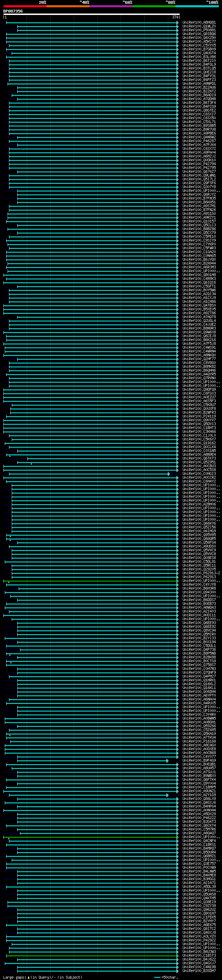Select hit label UniRef100_A0CCR2
Screen dimensions: 222x980
coord(199,477)
